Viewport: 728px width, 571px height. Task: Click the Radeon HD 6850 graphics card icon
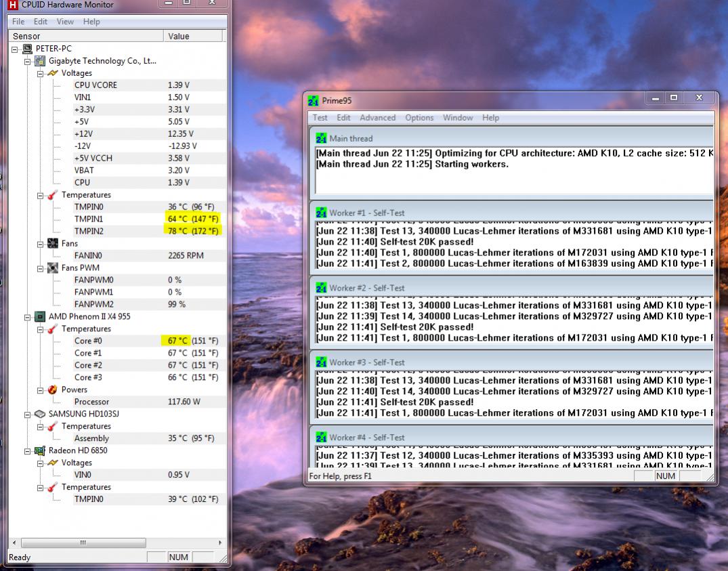[x=41, y=450]
